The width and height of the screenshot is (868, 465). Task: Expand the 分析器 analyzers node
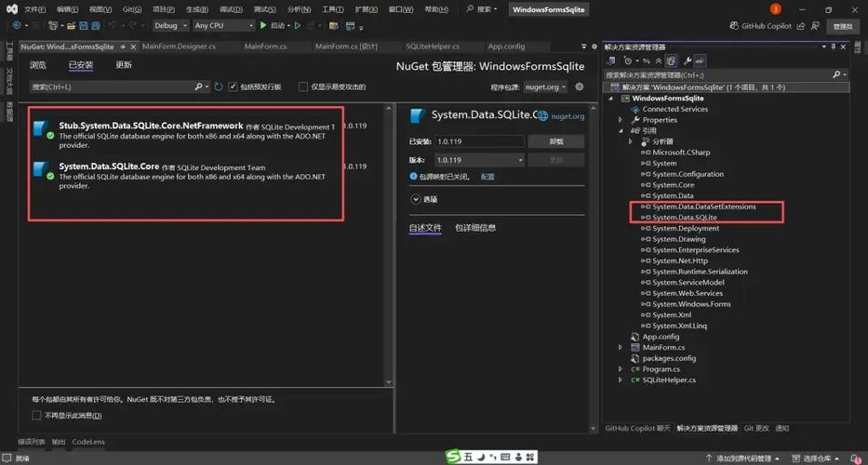pyautogui.click(x=631, y=141)
